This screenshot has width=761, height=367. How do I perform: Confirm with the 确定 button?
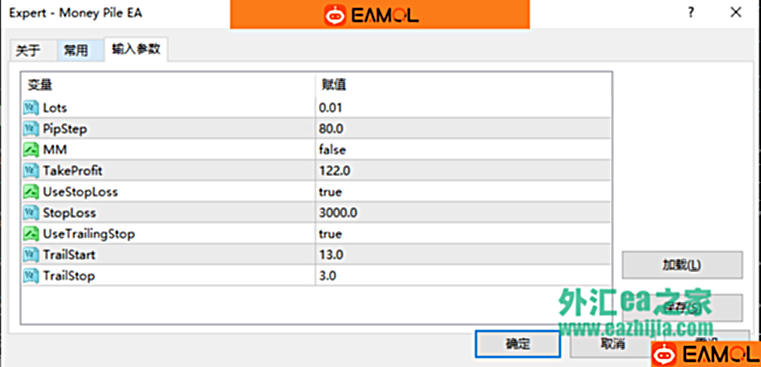(518, 345)
